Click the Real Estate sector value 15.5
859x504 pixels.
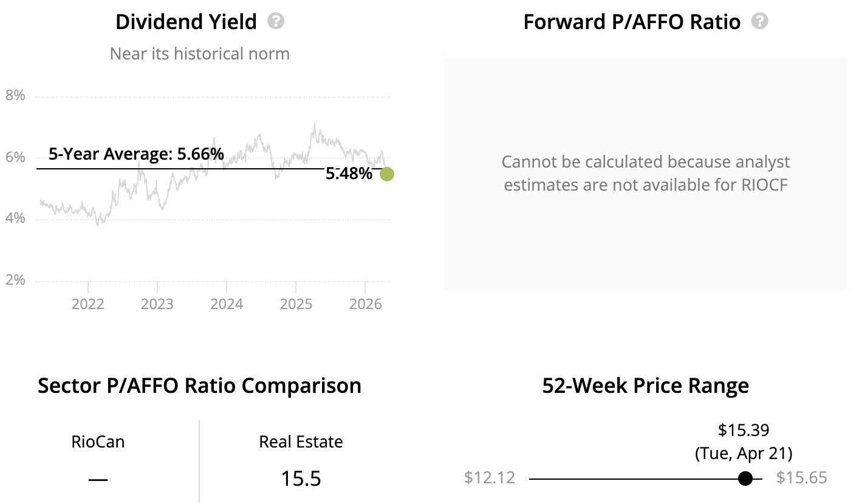(x=301, y=478)
